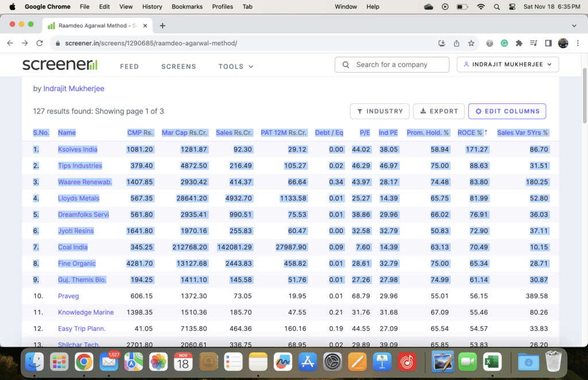Open Lloyds Metals company link
Image resolution: width=588 pixels, height=380 pixels.
[79, 198]
